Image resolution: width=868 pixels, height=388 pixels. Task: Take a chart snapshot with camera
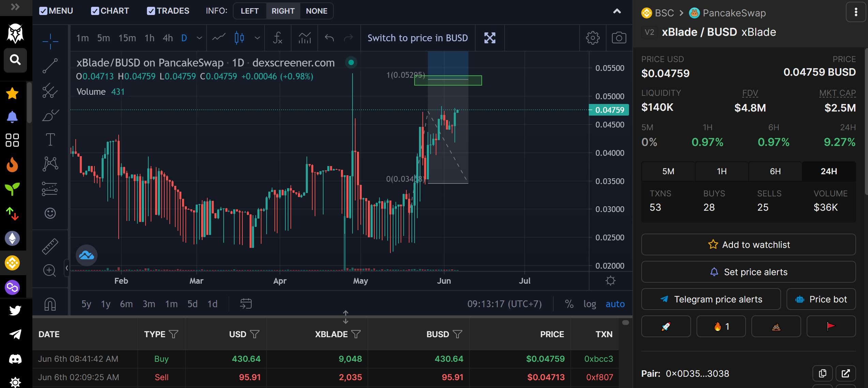(x=619, y=38)
